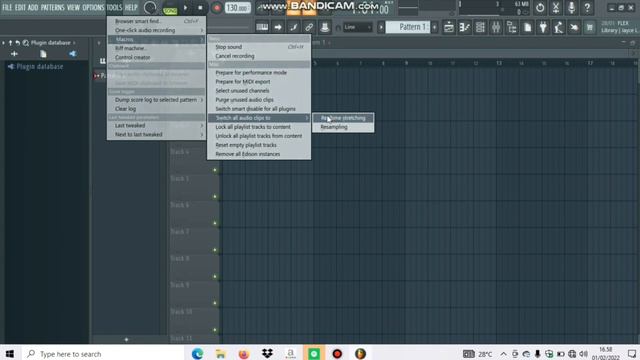The width and height of the screenshot is (640, 360).
Task: Expand Dump score log to selected pattern
Action: coord(156,100)
